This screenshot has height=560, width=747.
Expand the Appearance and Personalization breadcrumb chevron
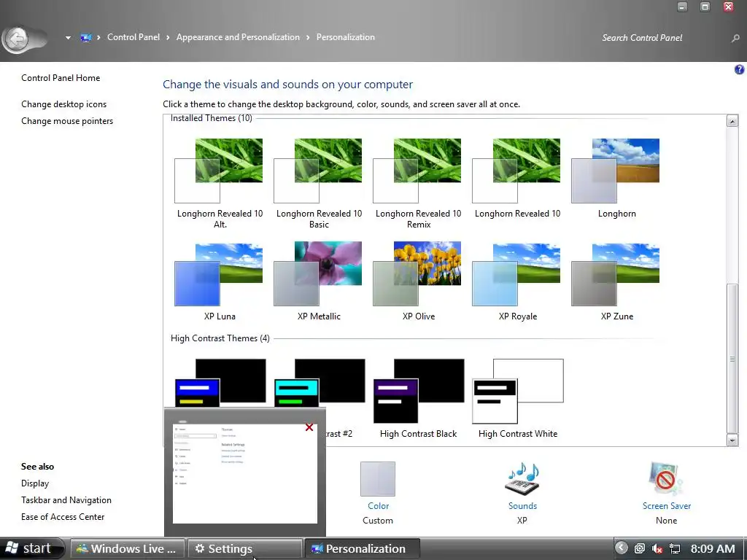coord(308,38)
